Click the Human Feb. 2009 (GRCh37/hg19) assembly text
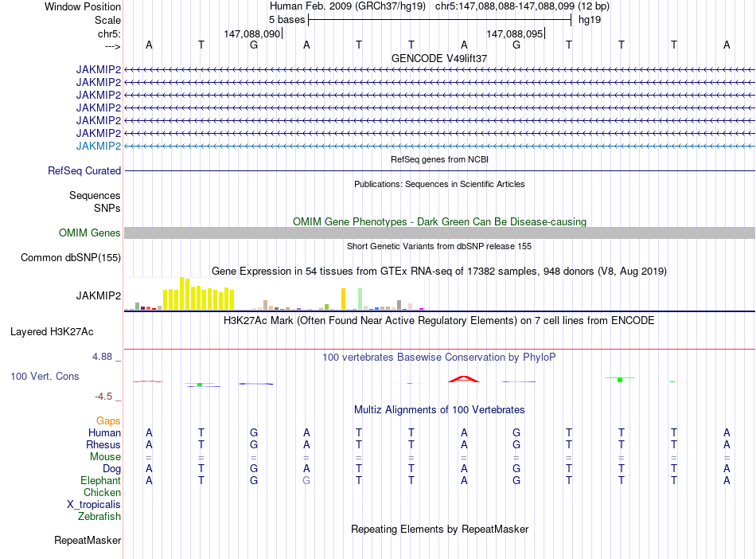 pos(348,6)
